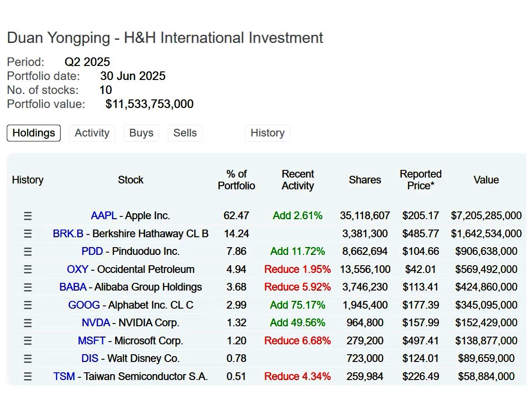532x413 pixels.
Task: Click the 'Add 75.17%' activity cell
Action: 298,305
